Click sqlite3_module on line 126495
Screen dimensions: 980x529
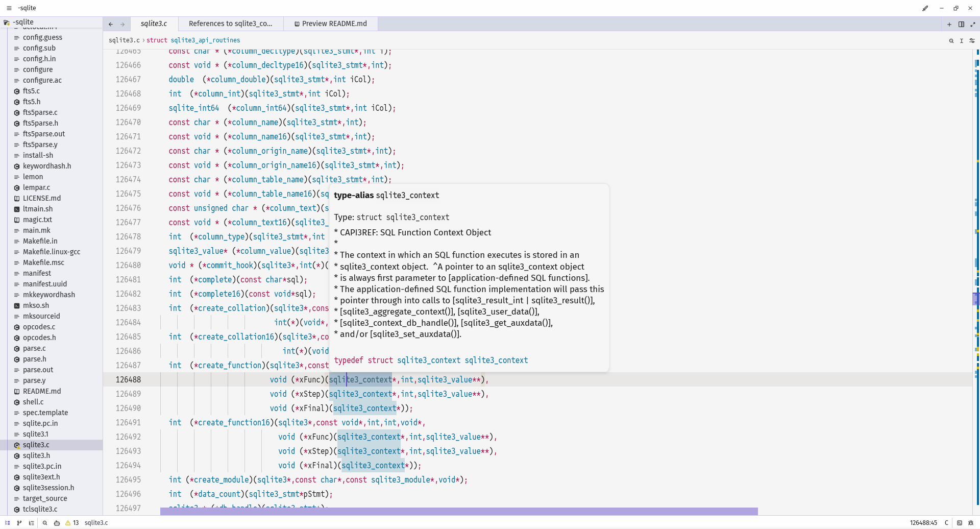[402, 479]
